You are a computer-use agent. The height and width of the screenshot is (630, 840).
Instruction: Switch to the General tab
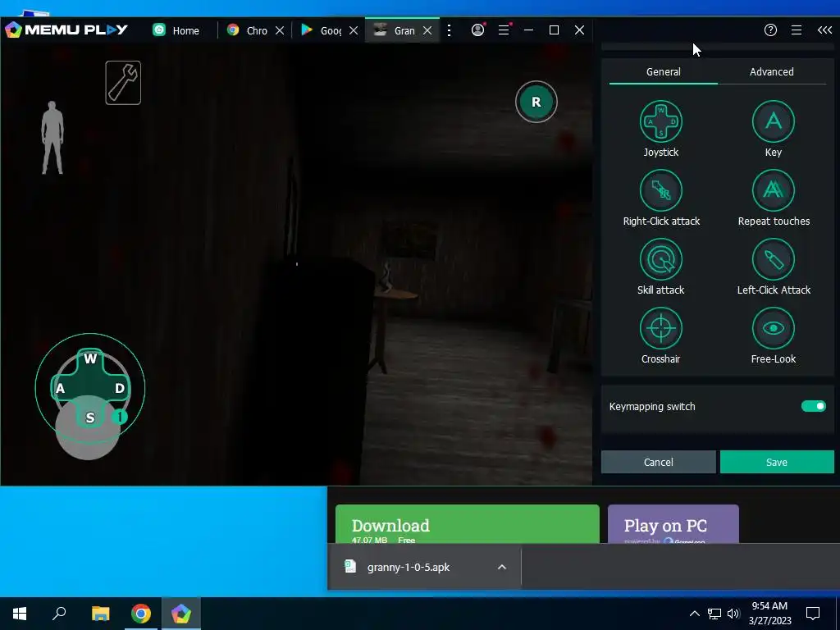tap(663, 72)
